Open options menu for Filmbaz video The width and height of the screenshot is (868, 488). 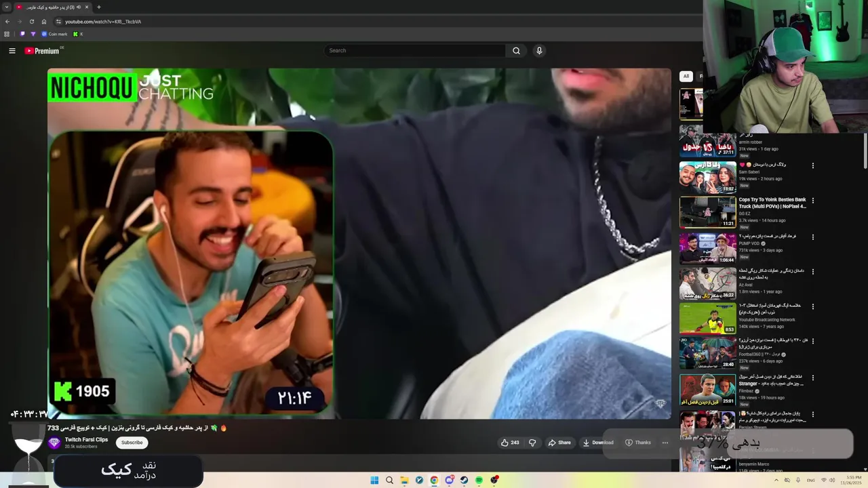pos(812,378)
